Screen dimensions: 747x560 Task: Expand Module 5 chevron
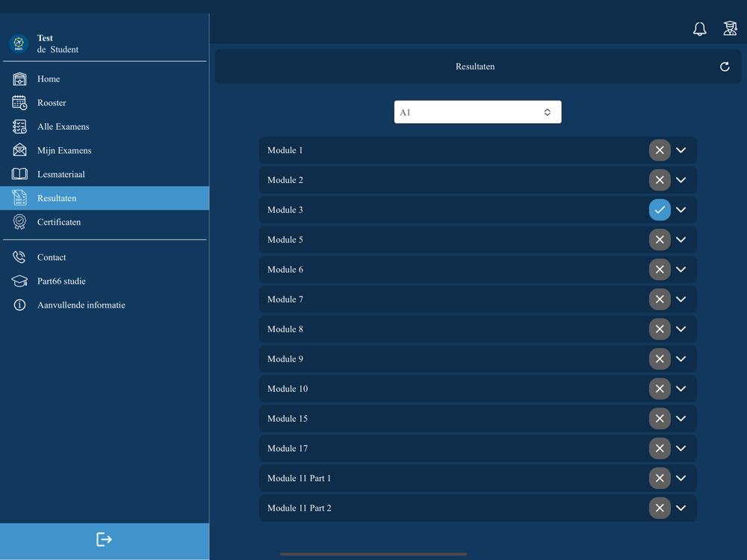point(681,240)
